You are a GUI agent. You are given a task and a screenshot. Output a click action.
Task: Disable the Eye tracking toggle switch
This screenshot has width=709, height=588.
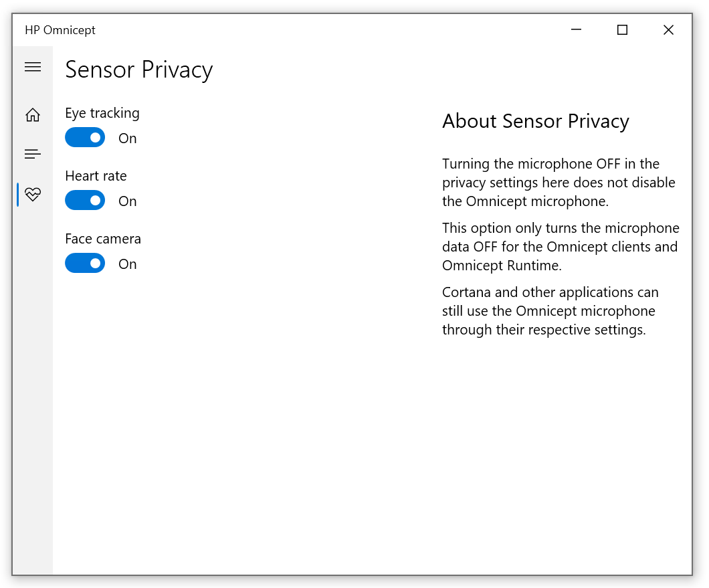[85, 138]
